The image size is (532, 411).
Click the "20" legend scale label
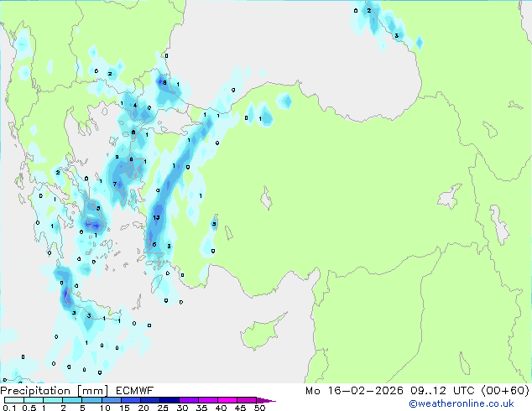pyautogui.click(x=143, y=408)
